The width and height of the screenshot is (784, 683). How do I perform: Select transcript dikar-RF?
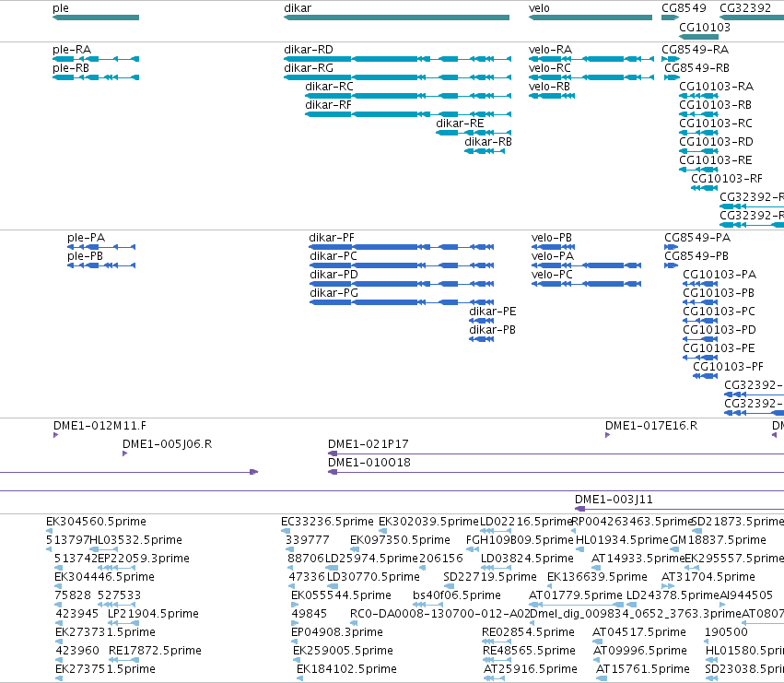408,114
